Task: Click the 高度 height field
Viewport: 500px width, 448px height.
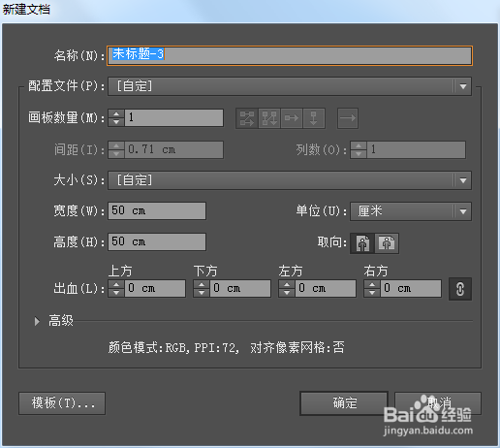Action: (x=157, y=241)
